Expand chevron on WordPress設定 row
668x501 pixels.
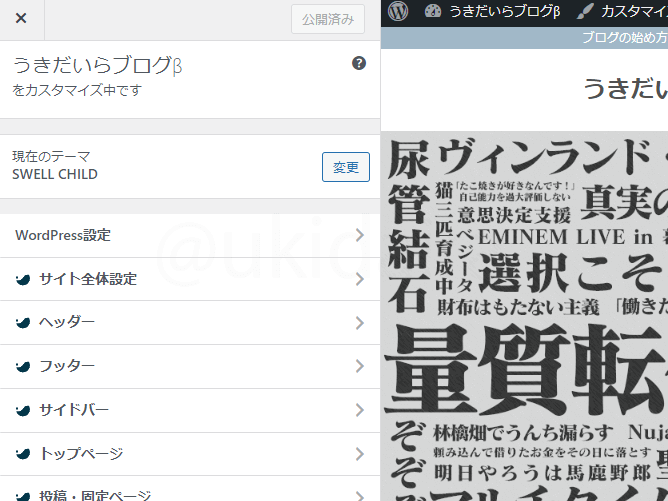coord(360,235)
